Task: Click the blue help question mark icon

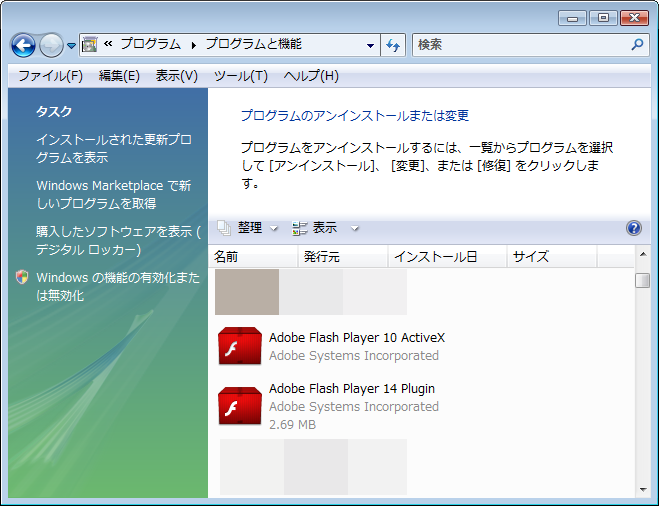Action: tap(634, 228)
